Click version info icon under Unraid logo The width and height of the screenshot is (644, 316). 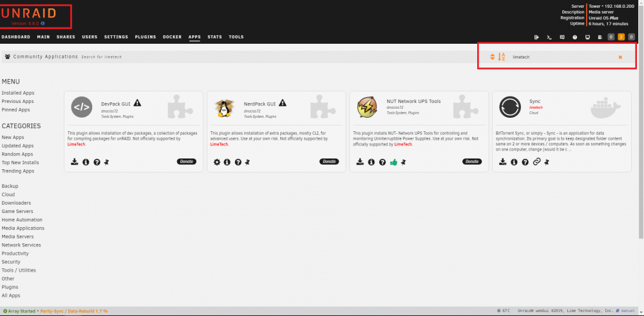(43, 24)
